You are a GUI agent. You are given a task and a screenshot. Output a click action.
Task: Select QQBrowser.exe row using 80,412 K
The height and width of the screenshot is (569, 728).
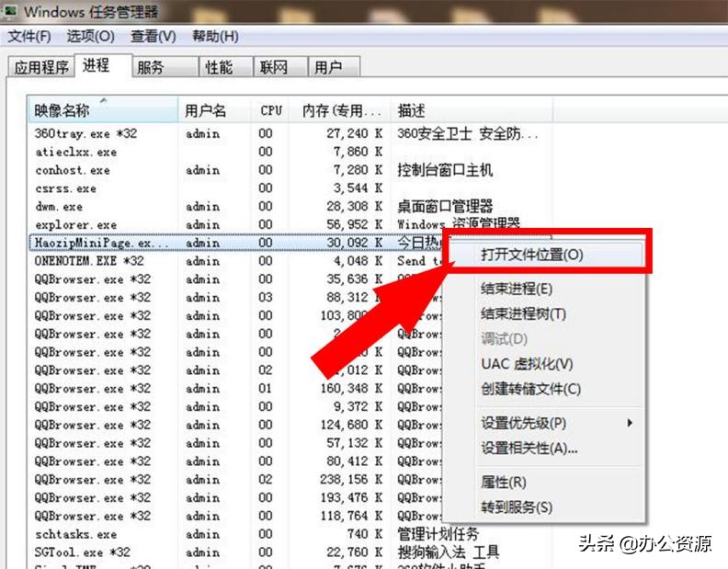click(235, 461)
